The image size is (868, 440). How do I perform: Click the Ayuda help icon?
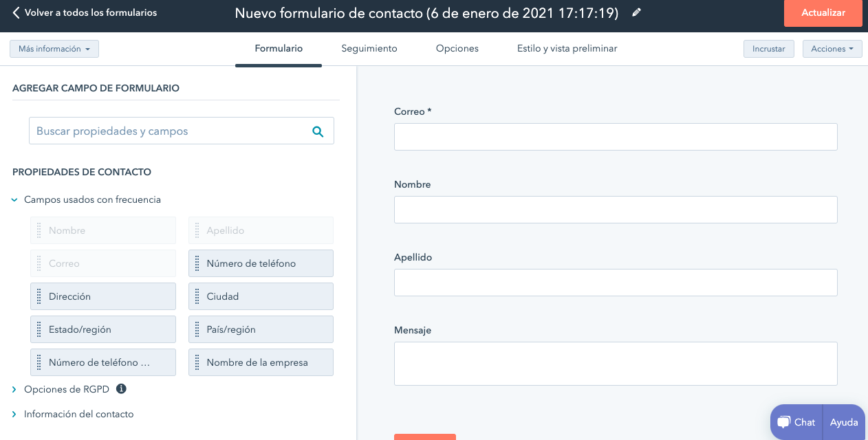click(x=844, y=421)
